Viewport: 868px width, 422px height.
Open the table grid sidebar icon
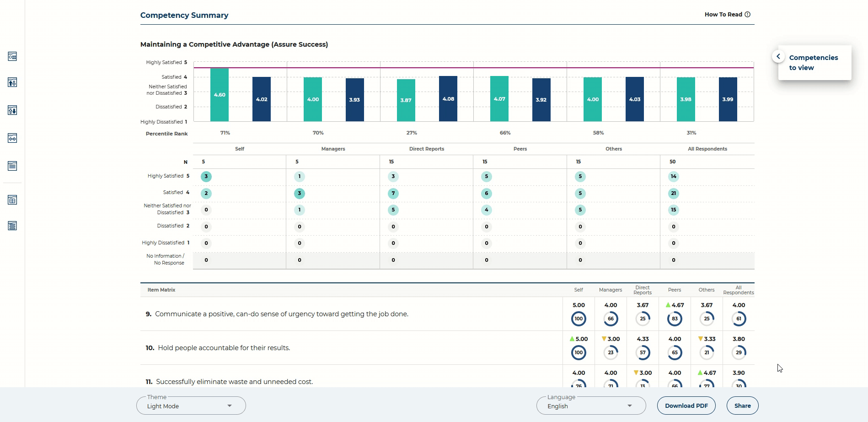tap(12, 200)
